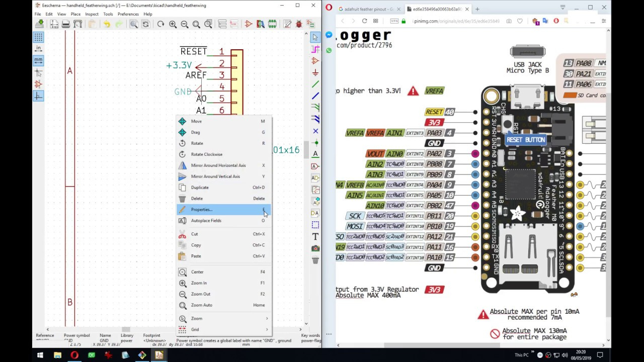
Task: Switch units to millimeters
Action: tap(38, 60)
